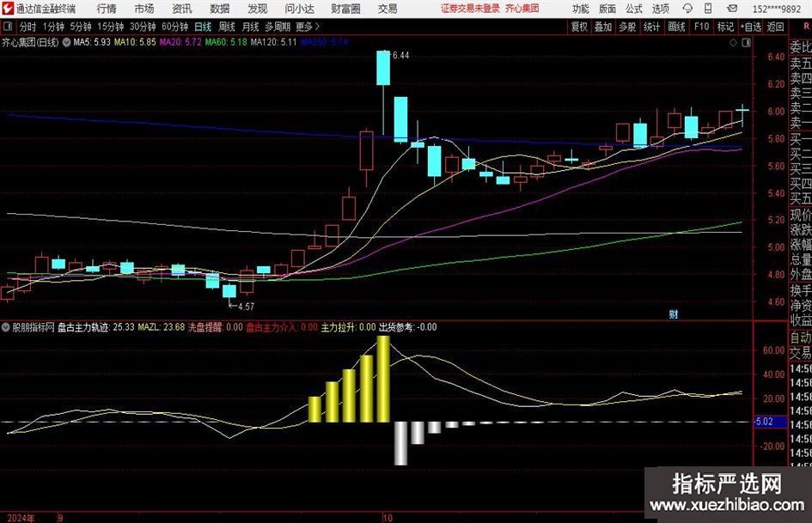The height and width of the screenshot is (523, 812).
Task: Click the 画线 drawing button
Action: click(x=676, y=27)
